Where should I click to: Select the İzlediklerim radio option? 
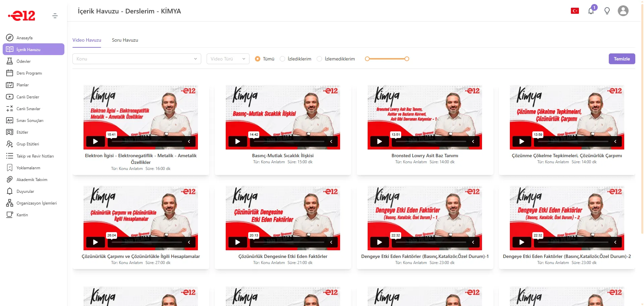pyautogui.click(x=282, y=59)
